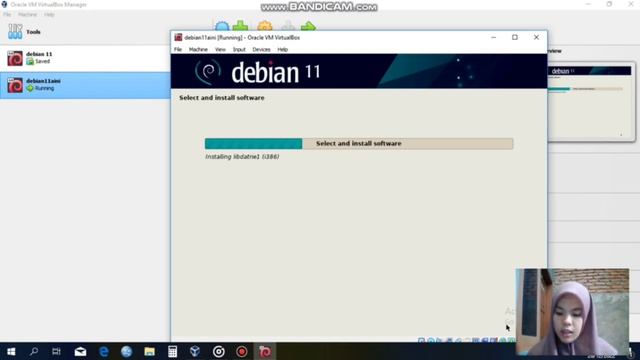Click the circular target icon on the taskbar
Viewport: 640px width, 360px height.
click(x=218, y=351)
